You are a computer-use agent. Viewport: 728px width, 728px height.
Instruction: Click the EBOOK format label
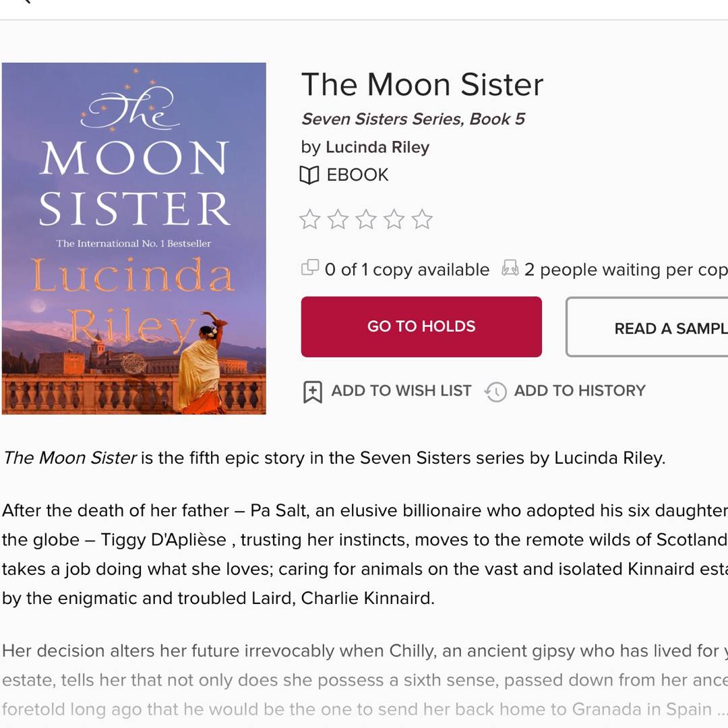point(357,175)
